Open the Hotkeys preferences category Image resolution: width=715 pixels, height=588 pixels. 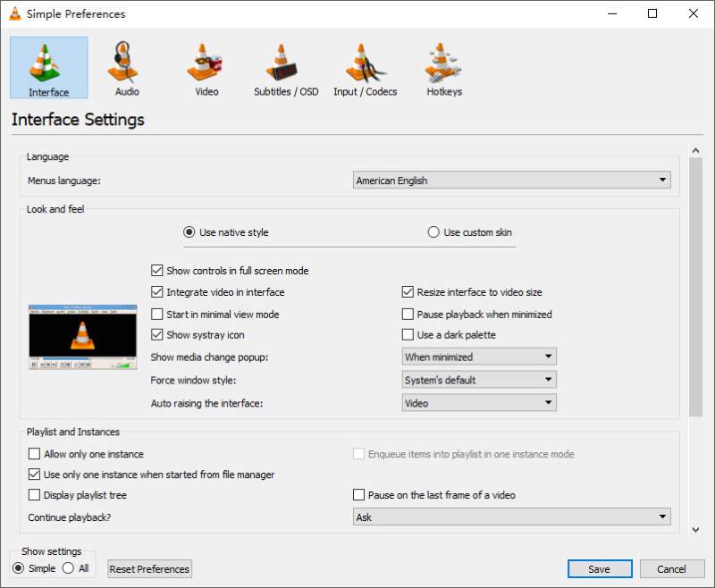tap(444, 69)
